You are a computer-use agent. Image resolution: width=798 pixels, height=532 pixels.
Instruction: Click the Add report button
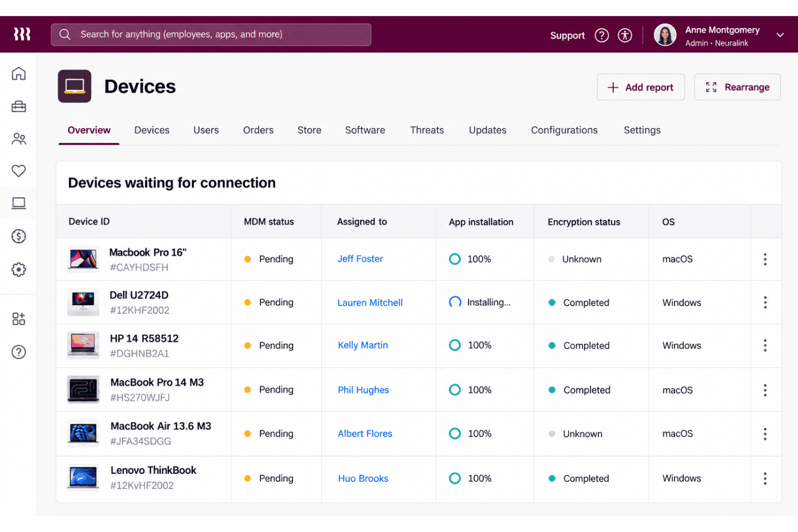pyautogui.click(x=641, y=87)
